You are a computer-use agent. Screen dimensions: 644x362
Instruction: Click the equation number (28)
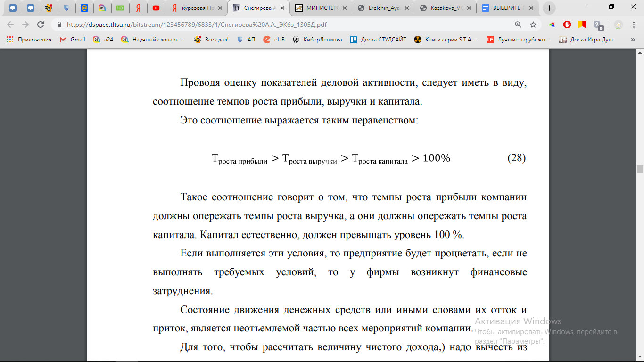516,158
